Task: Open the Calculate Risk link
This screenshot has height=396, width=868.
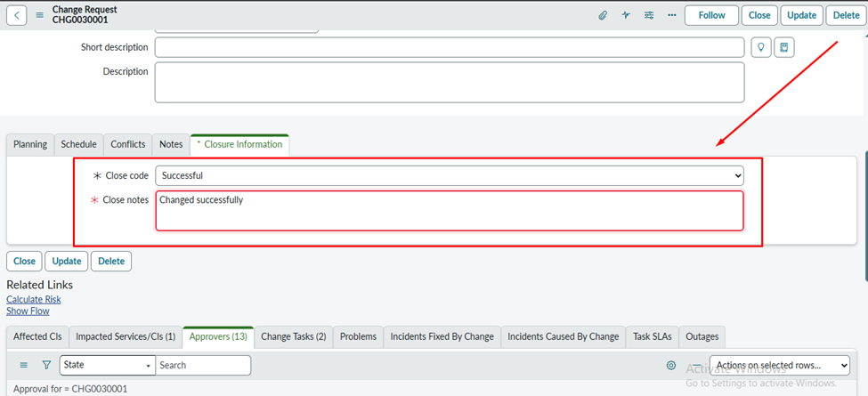Action: tap(34, 299)
